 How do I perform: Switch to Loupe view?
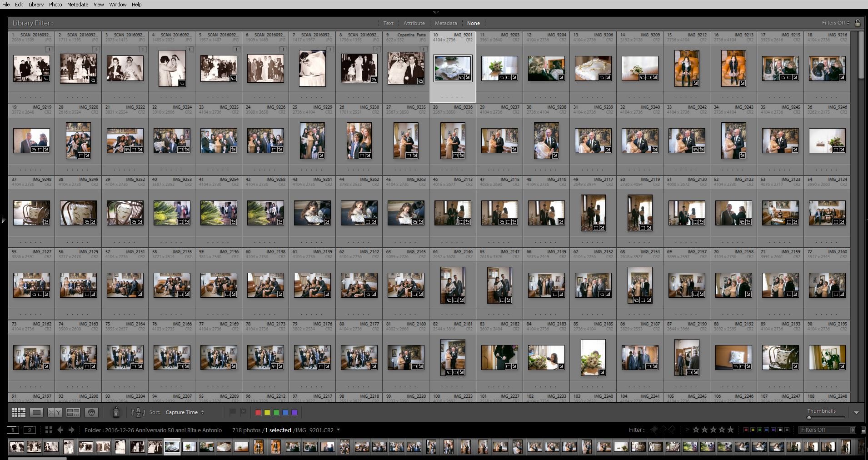point(36,412)
